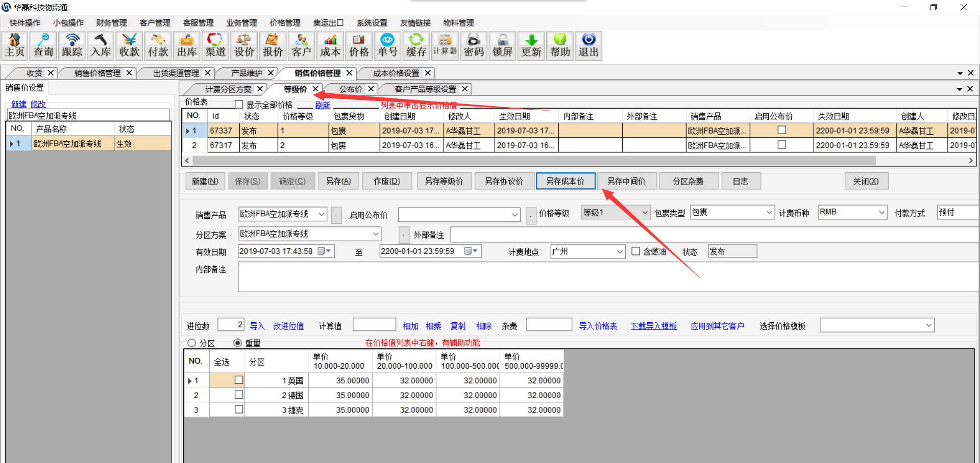Open the 计算器 calculator tool
Screen dimensions: 980x463
click(x=445, y=46)
